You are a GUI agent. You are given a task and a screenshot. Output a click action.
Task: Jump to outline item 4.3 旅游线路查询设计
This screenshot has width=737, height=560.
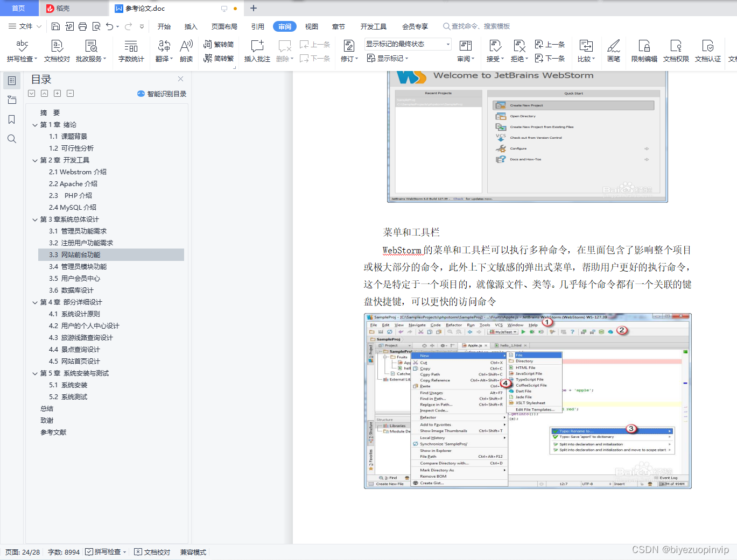(x=81, y=338)
